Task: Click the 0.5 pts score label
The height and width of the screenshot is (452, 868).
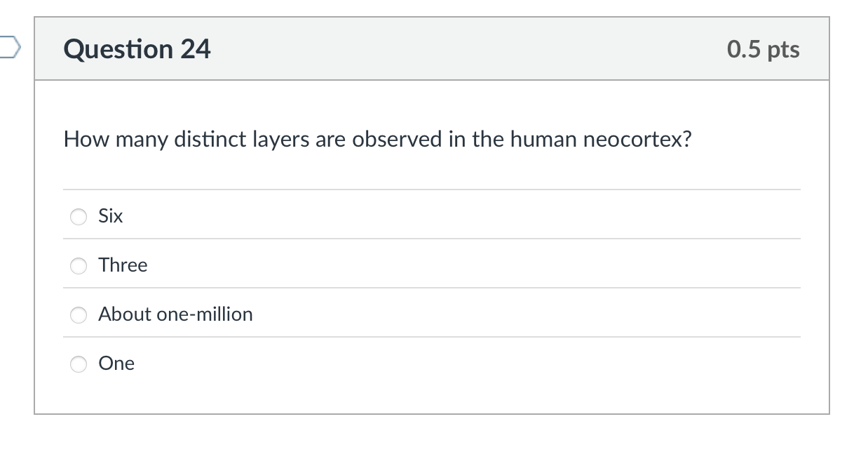Action: click(764, 48)
